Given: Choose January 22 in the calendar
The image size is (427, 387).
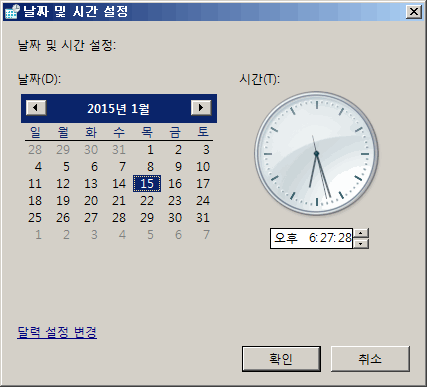Looking at the screenshot, I should click(x=147, y=201).
